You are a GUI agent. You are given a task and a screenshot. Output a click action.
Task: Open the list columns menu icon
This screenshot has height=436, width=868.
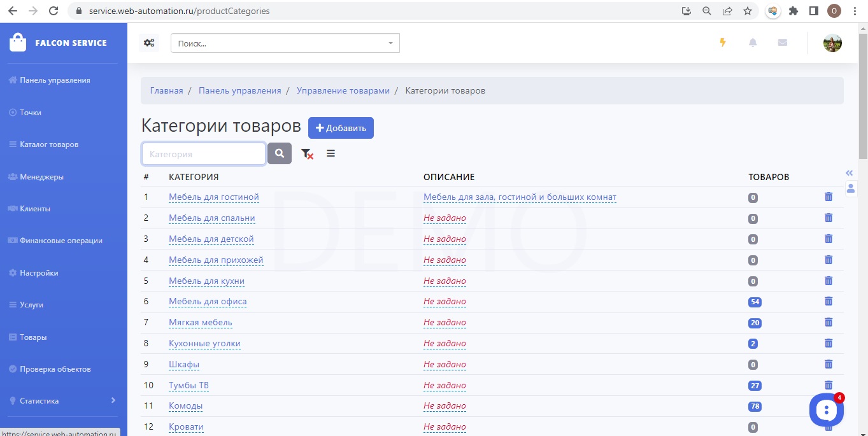pyautogui.click(x=331, y=153)
